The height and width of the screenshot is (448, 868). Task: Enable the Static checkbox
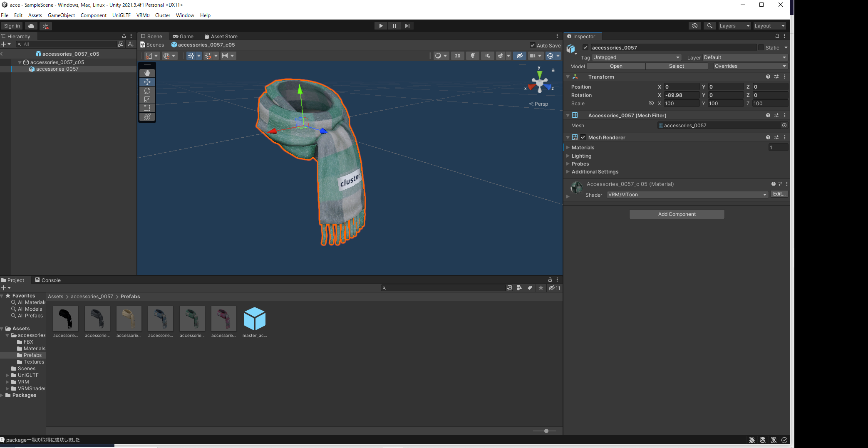pos(761,47)
